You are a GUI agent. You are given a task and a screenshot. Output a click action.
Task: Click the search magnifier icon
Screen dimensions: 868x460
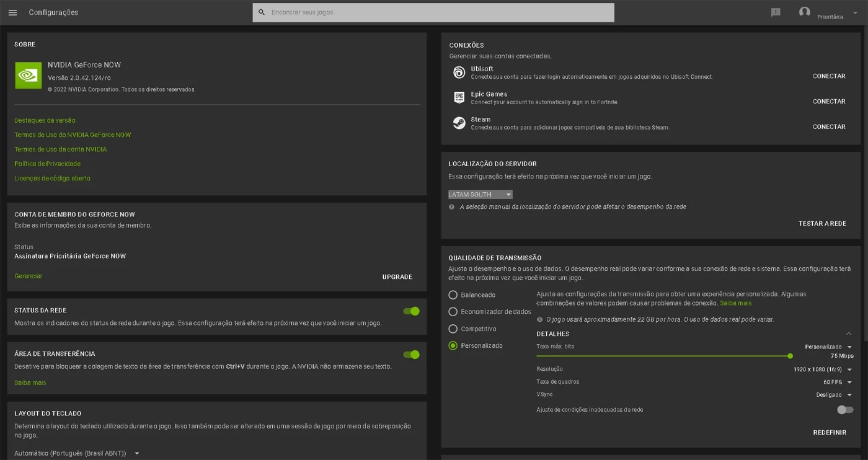pyautogui.click(x=262, y=12)
